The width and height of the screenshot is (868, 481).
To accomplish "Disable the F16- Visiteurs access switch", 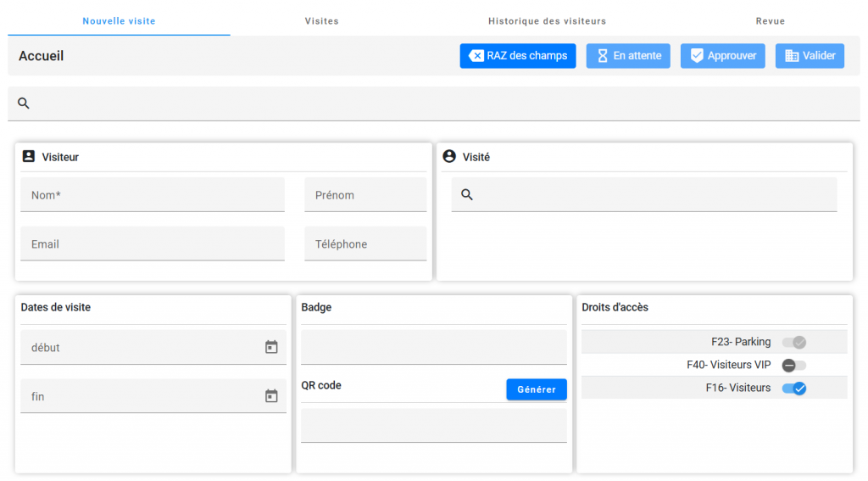I will coord(794,388).
